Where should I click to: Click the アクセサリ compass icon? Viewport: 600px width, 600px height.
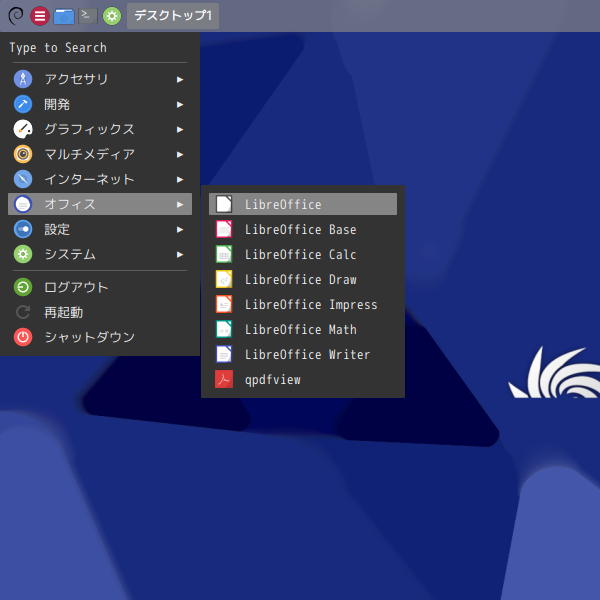(x=23, y=79)
